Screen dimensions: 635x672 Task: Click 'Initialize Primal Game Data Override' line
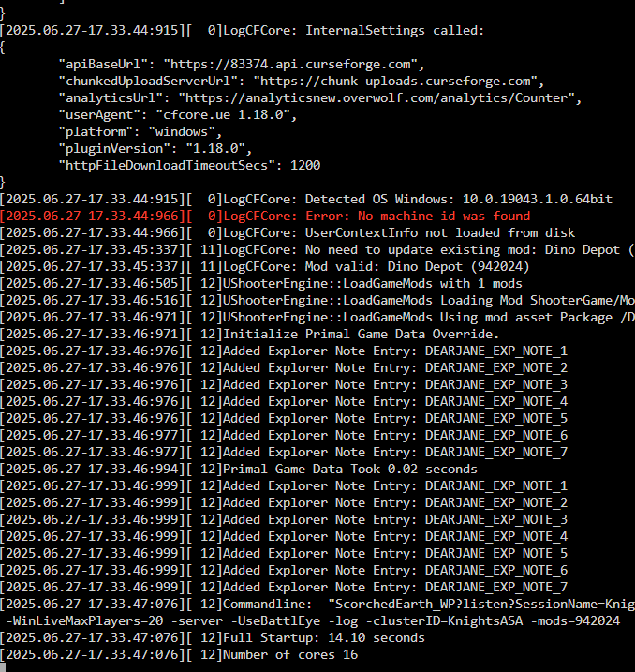pos(250,335)
